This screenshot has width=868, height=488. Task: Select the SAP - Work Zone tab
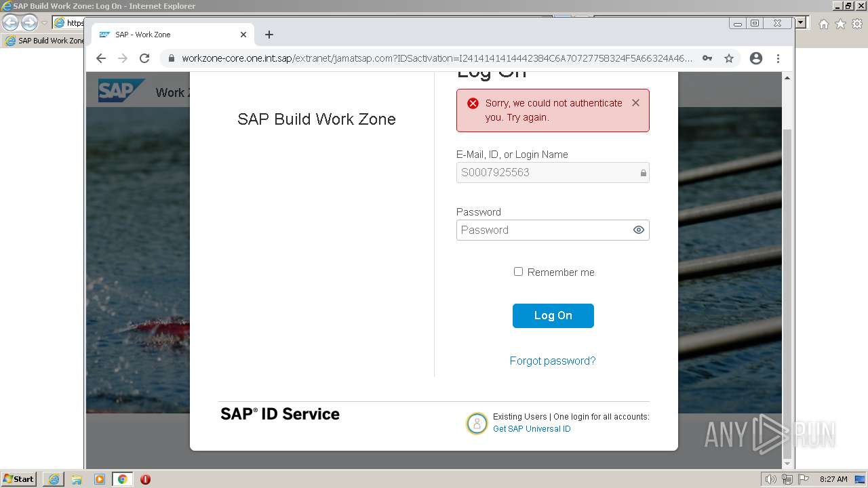tap(173, 35)
